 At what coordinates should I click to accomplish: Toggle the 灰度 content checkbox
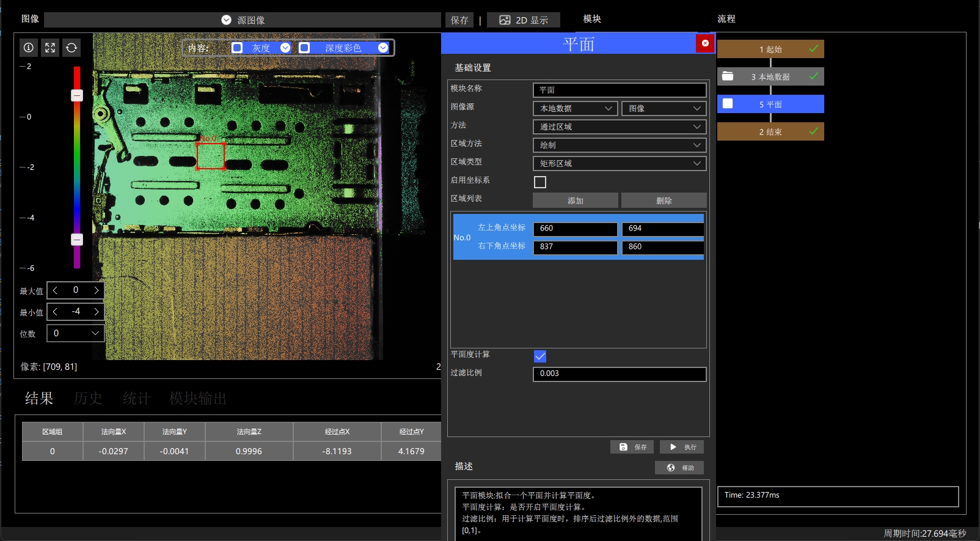coord(237,48)
